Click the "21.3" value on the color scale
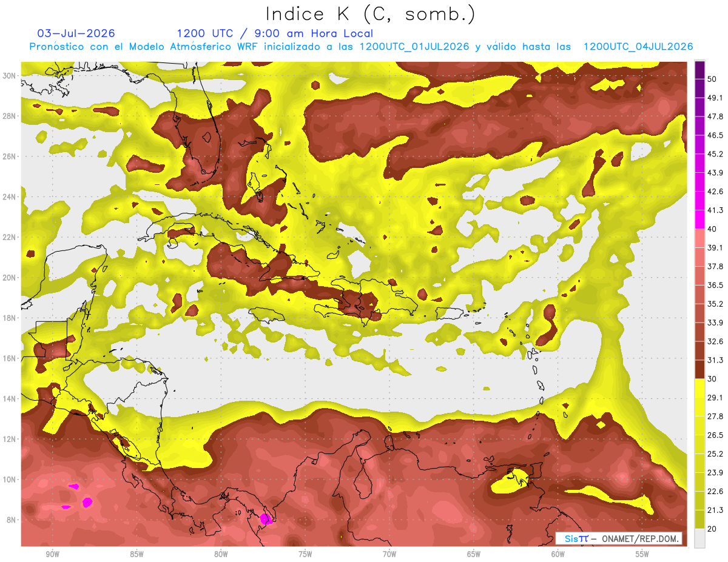Image resolution: width=728 pixels, height=562 pixels. [716, 509]
